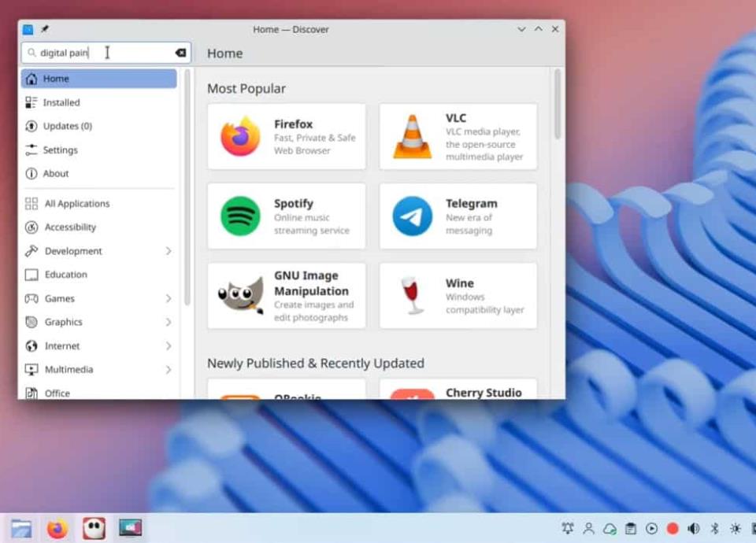The height and width of the screenshot is (543, 756).
Task: Select the Development category
Action: (99, 250)
